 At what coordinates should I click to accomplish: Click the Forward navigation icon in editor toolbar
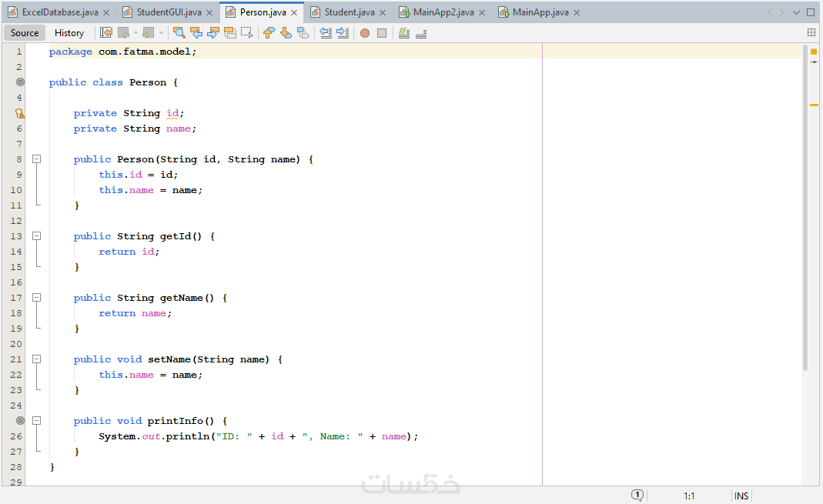149,33
